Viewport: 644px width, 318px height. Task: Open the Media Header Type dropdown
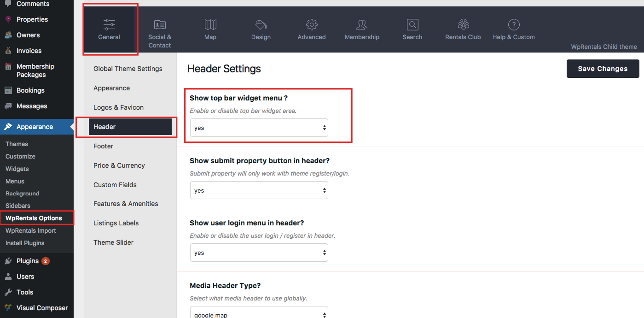(259, 312)
